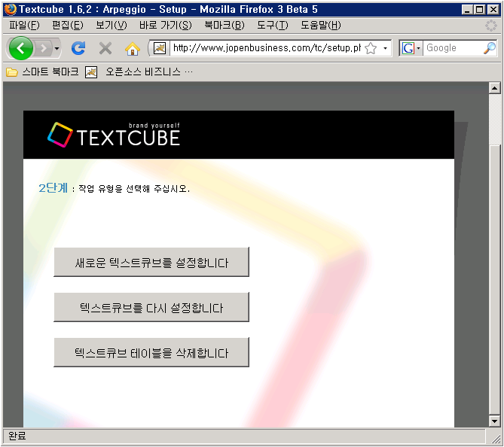The width and height of the screenshot is (504, 447).
Task: Open the back/forward history dropdown arrow
Action: [x=57, y=48]
